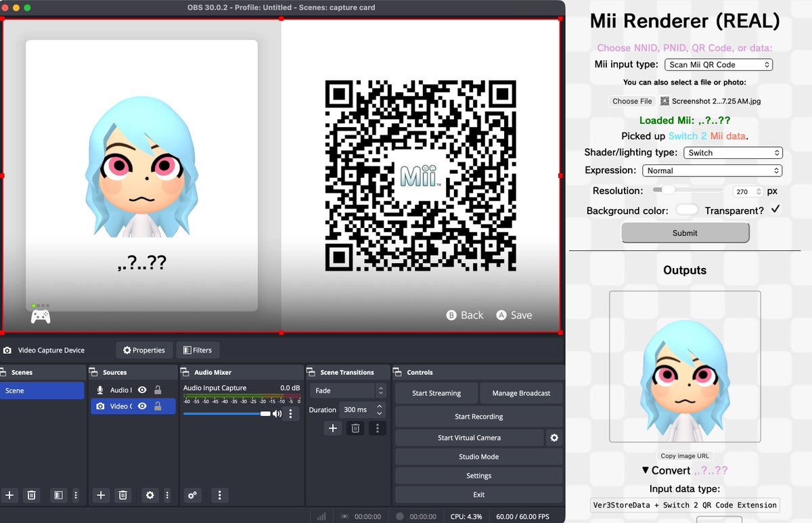Select the Audio Input source row
This screenshot has height=523, width=812.
(133, 390)
